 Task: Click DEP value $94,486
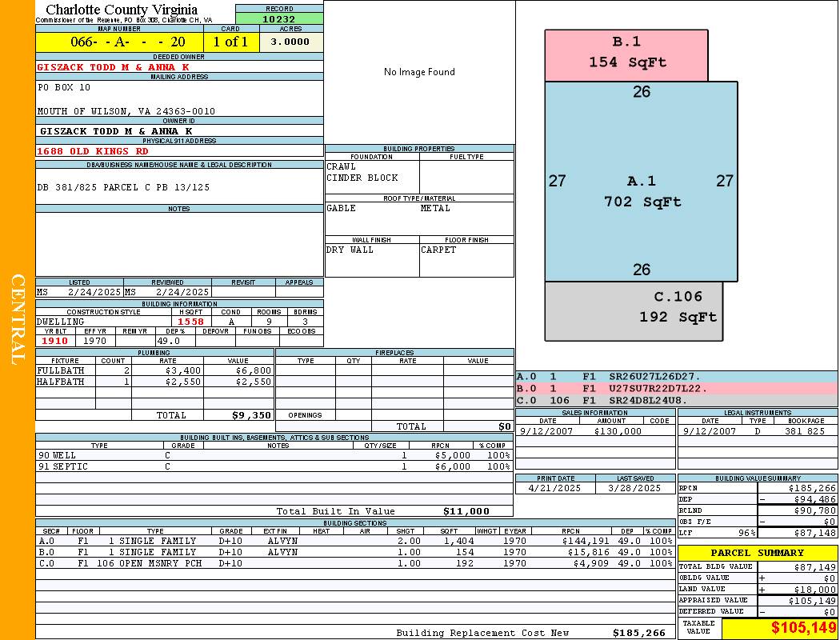[815, 500]
